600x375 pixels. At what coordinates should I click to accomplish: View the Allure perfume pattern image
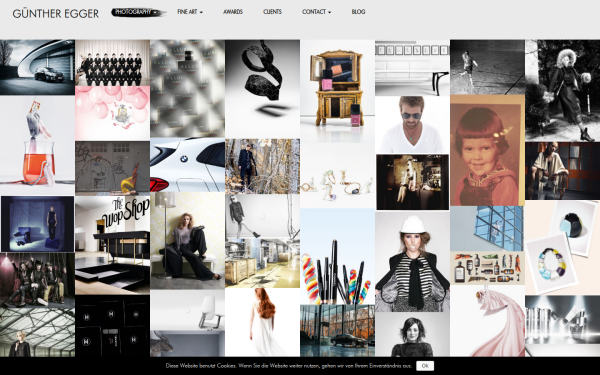tap(188, 88)
